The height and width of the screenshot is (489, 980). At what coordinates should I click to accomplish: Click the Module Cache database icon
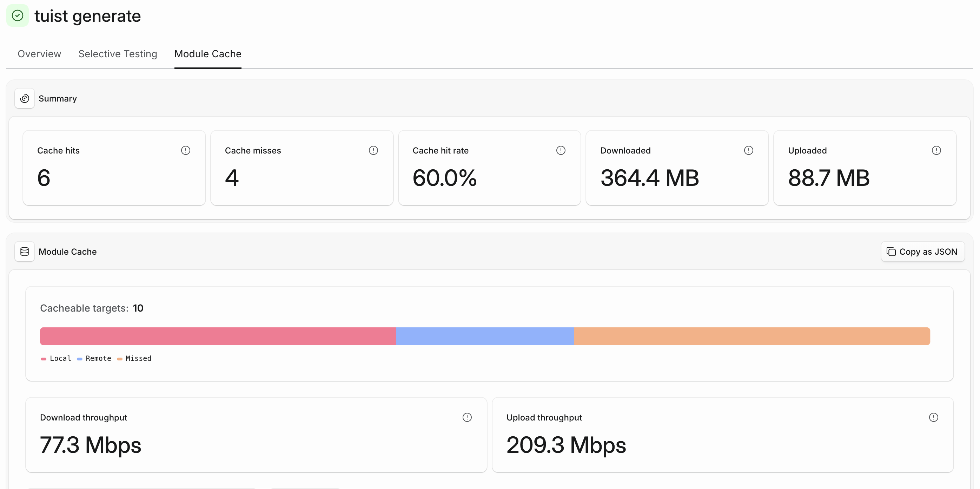coord(25,252)
